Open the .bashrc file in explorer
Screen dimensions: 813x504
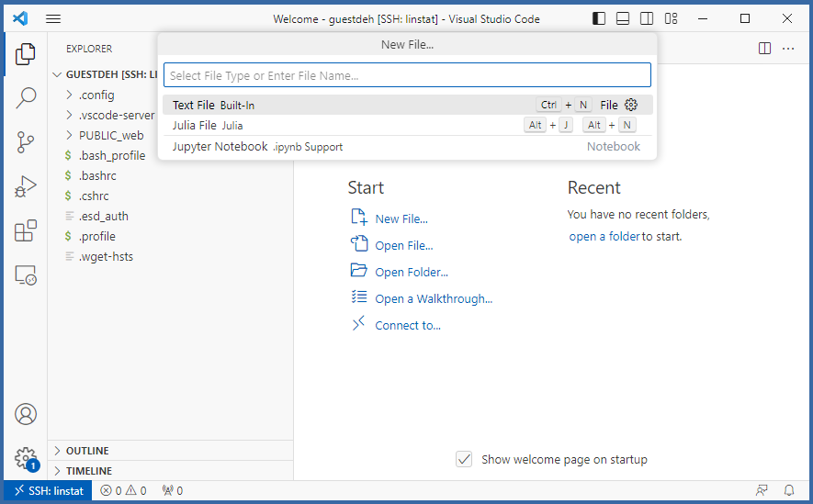point(97,175)
